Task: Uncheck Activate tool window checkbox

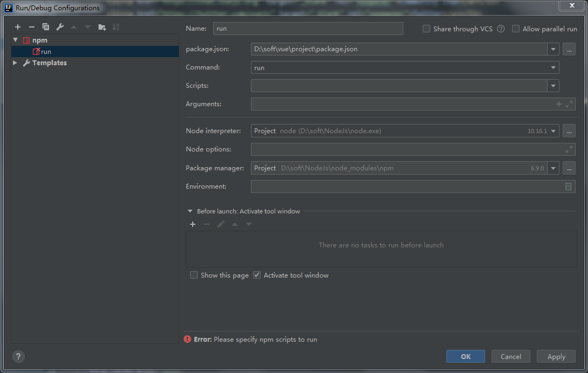Action: [x=257, y=275]
